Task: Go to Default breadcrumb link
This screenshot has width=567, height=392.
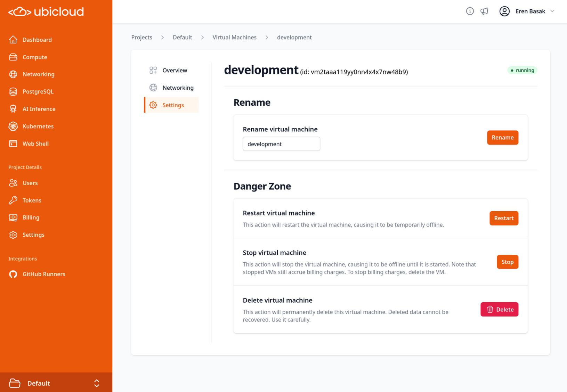Action: (183, 38)
